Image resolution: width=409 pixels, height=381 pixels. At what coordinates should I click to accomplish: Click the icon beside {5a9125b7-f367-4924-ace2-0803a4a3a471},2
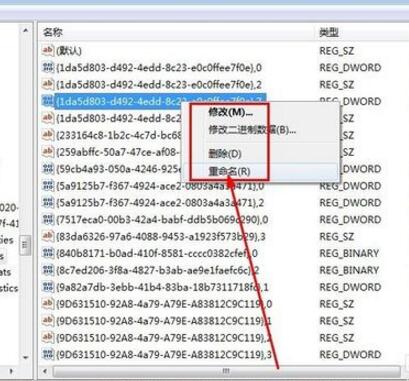pyautogui.click(x=48, y=203)
